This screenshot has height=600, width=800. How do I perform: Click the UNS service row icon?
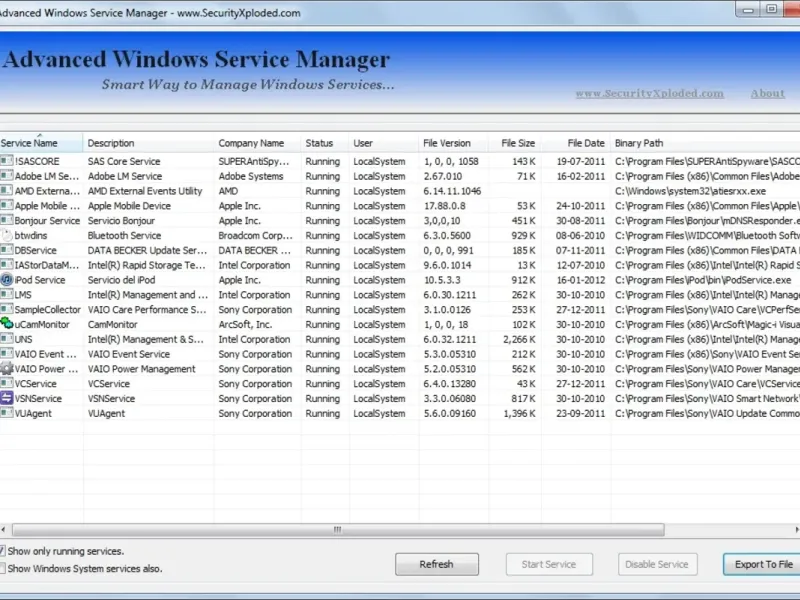click(x=7, y=339)
